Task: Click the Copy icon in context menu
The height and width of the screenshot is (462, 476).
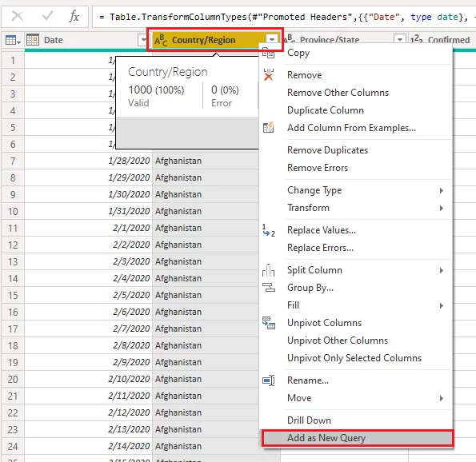Action: click(268, 53)
